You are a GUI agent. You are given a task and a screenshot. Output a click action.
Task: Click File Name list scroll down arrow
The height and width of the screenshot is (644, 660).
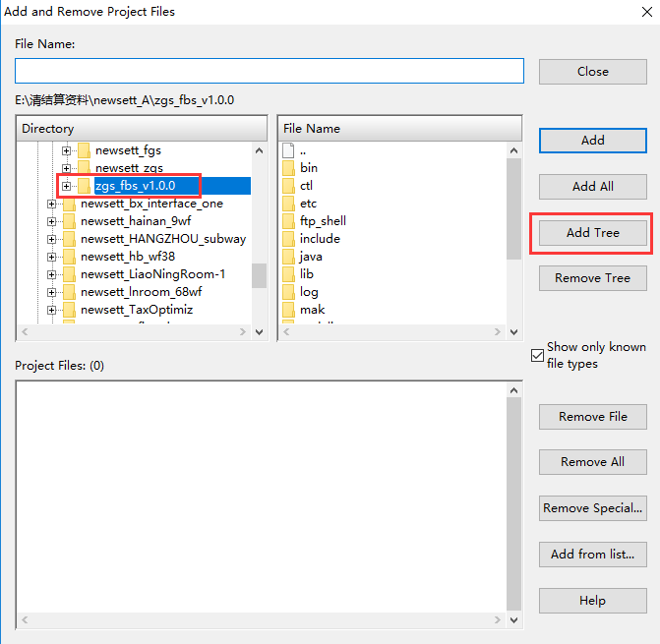[x=514, y=332]
